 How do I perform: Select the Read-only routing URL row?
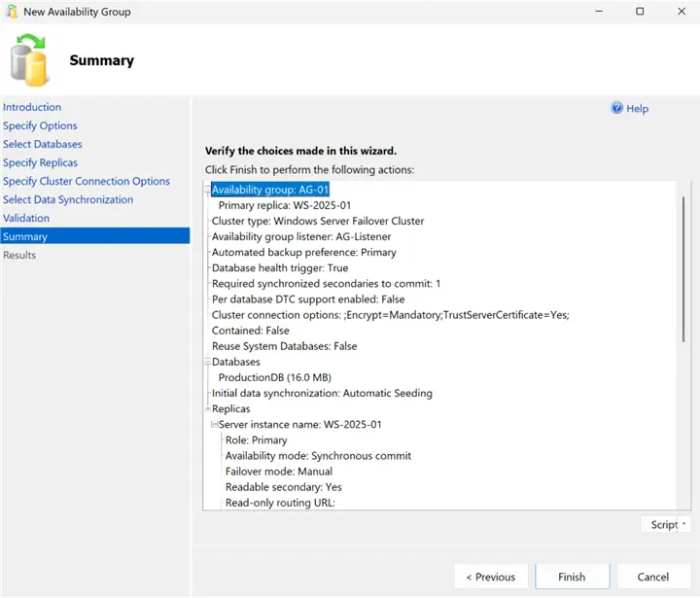pos(280,503)
